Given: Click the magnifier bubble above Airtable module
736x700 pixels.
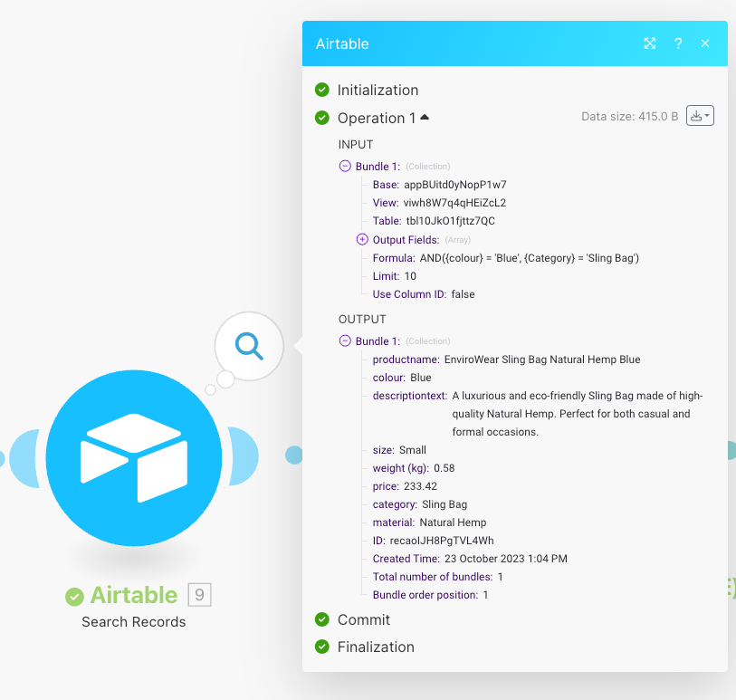Looking at the screenshot, I should pyautogui.click(x=249, y=347).
